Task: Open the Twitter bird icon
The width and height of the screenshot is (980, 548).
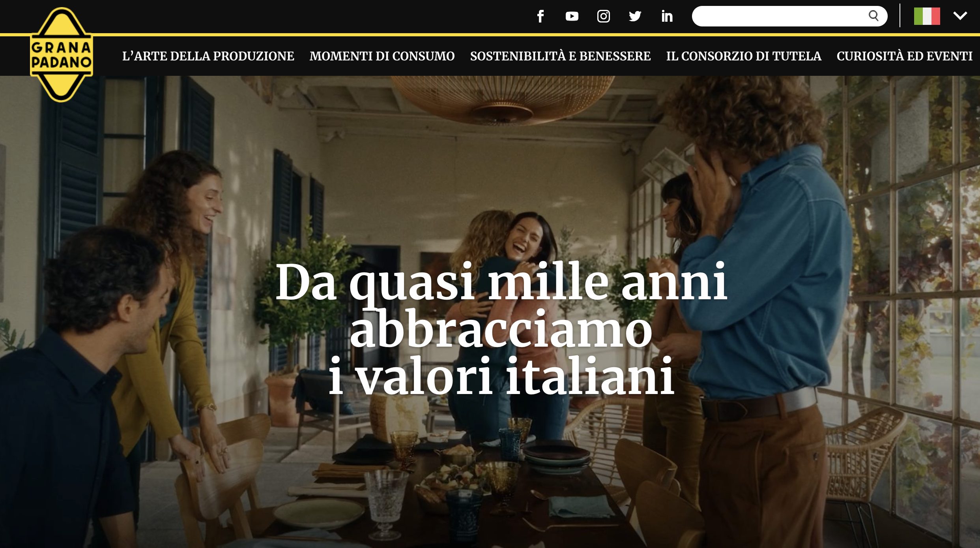Action: coord(635,16)
